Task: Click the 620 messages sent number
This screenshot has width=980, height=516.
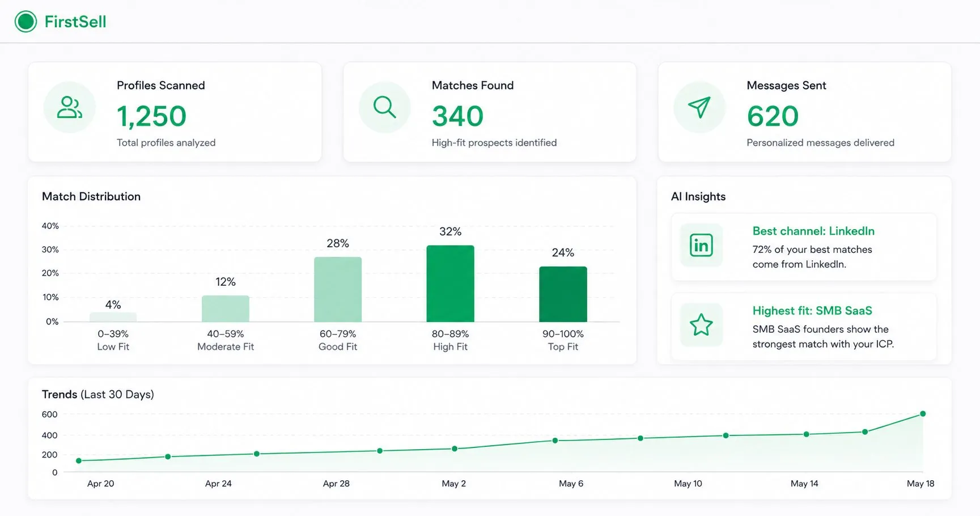Action: click(773, 116)
